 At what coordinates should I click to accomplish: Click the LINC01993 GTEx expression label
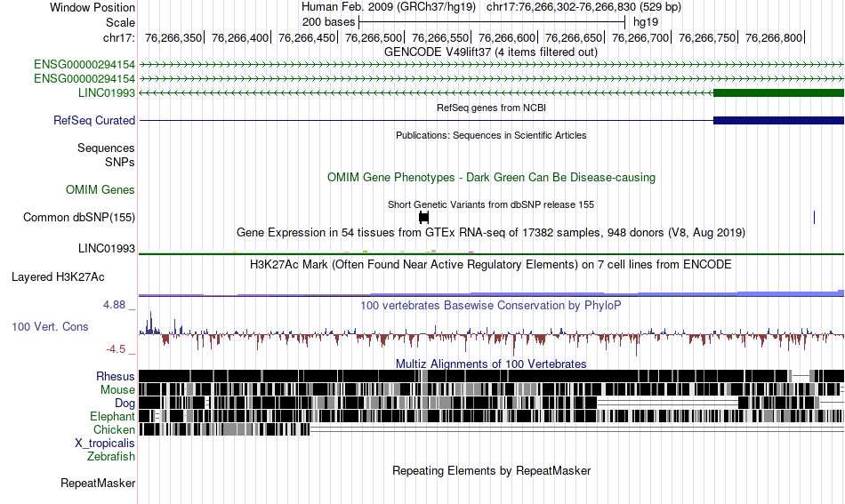pyautogui.click(x=106, y=248)
